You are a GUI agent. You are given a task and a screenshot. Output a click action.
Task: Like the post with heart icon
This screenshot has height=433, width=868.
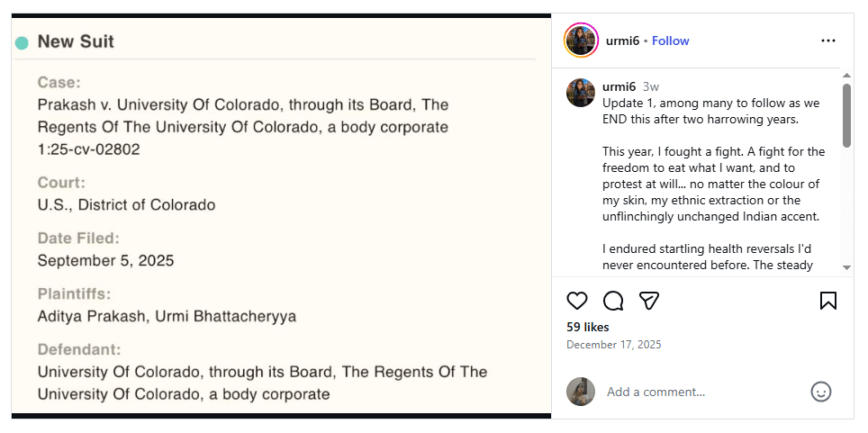click(577, 301)
